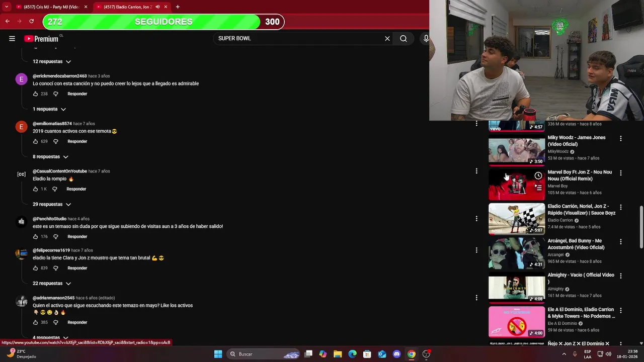Screen dimensions: 644x362
Task: Like emiliomatias8574's comment with 629 likes
Action: (35, 141)
